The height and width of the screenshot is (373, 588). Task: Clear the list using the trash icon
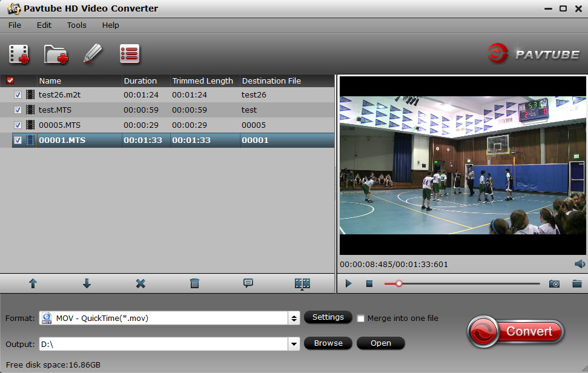point(194,283)
